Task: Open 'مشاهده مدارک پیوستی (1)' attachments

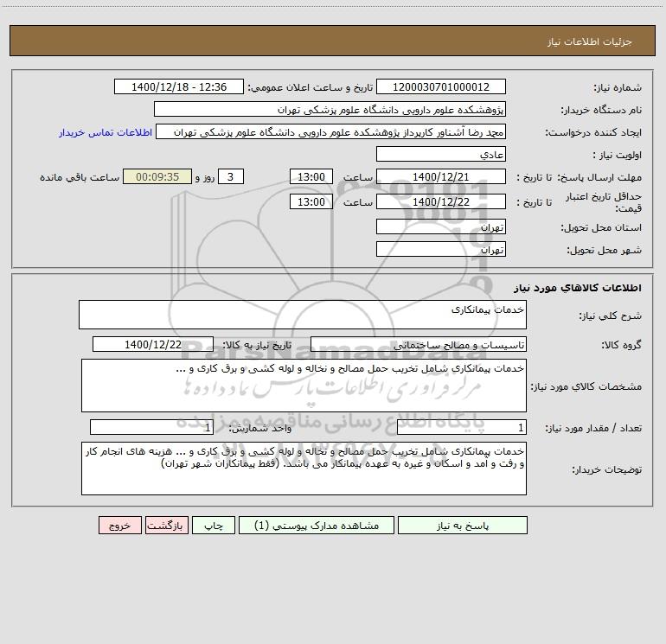Action: [317, 525]
